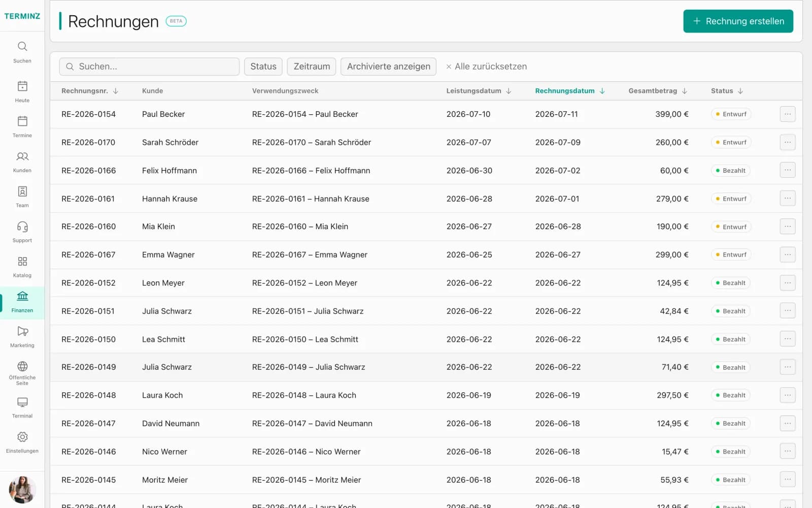Sort by Gesamtbetrag column
Viewport: 812px width, 508px height.
point(658,91)
